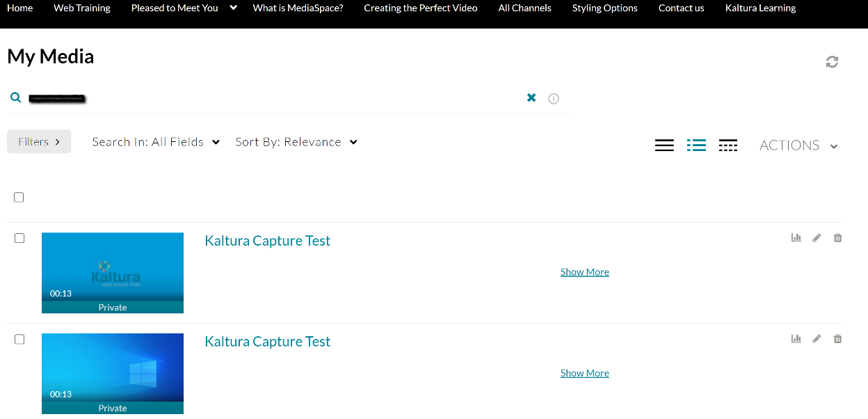
Task: Open Web Training menu item
Action: (x=82, y=8)
